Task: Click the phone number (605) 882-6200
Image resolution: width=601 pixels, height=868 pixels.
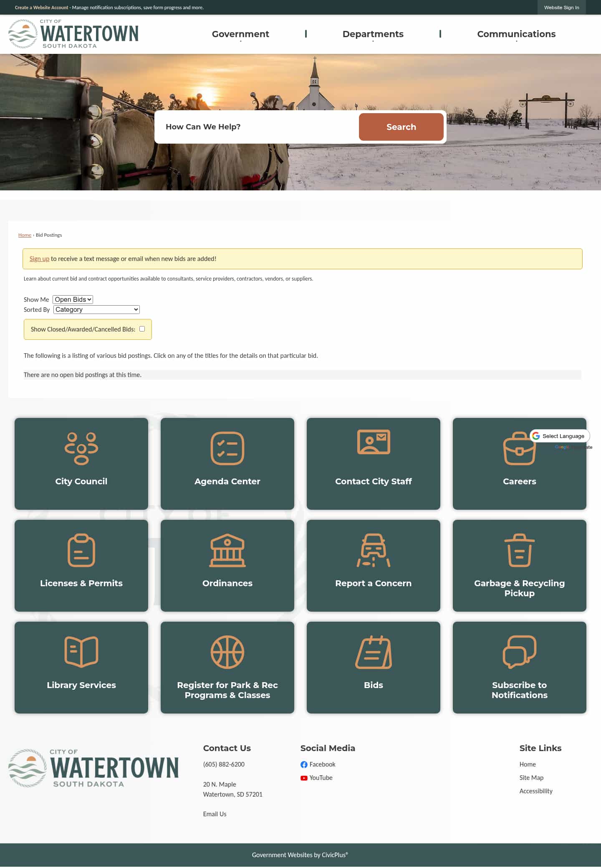Action: [x=224, y=764]
